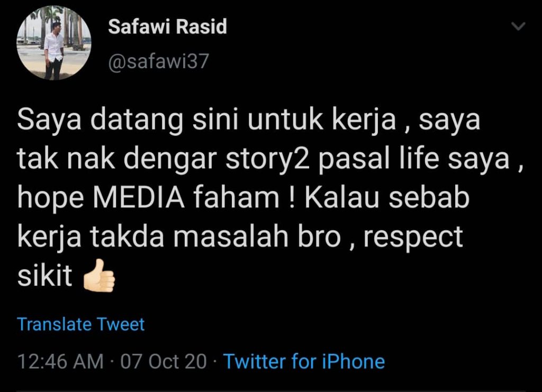Open the Safawi Rasid display name
Image resolution: width=542 pixels, height=392 pixels.
(x=167, y=26)
